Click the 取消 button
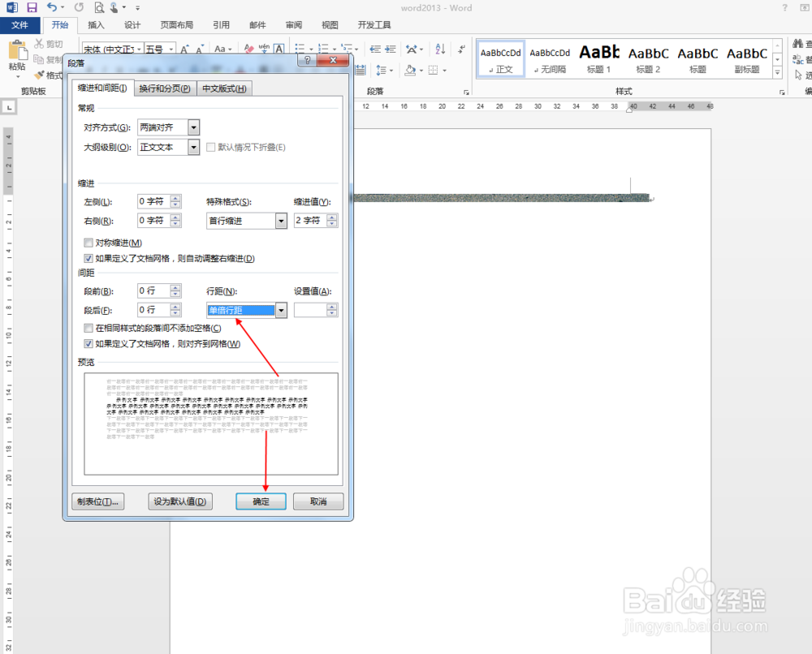Image resolution: width=812 pixels, height=654 pixels. click(x=318, y=501)
